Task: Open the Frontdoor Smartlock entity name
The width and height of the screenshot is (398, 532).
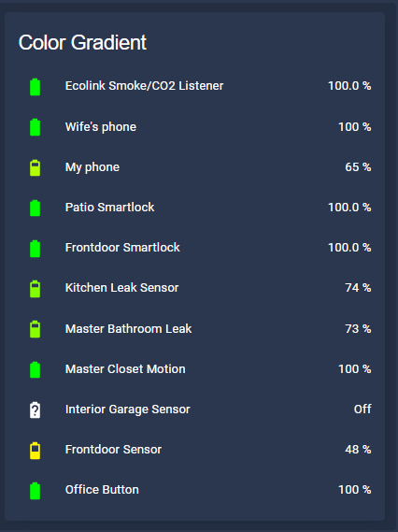Action: (x=122, y=248)
